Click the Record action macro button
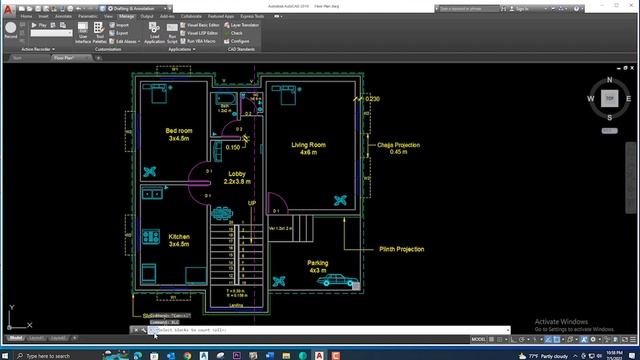 (11, 30)
